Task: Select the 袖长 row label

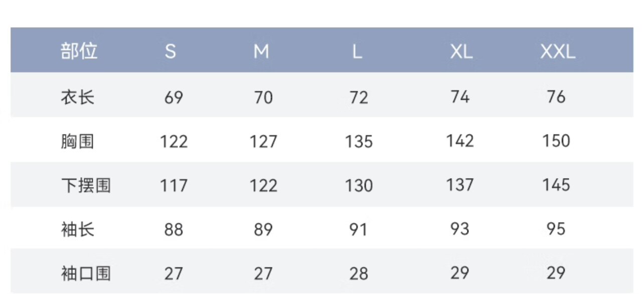Action: (77, 230)
